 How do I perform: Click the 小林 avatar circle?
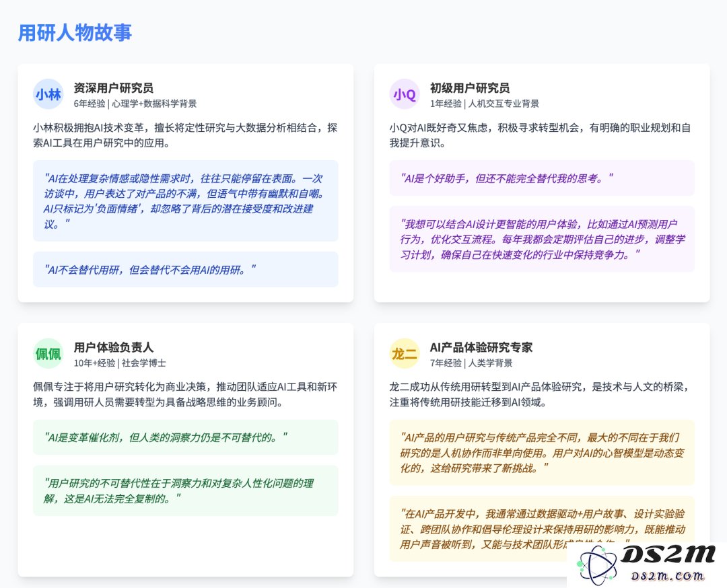[x=48, y=94]
